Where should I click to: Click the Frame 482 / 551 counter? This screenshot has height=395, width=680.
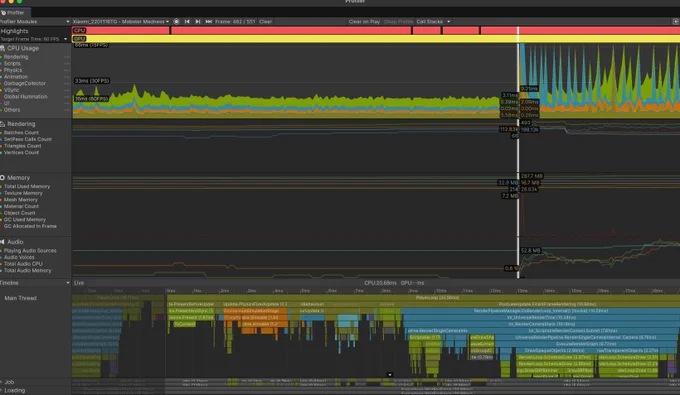235,21
